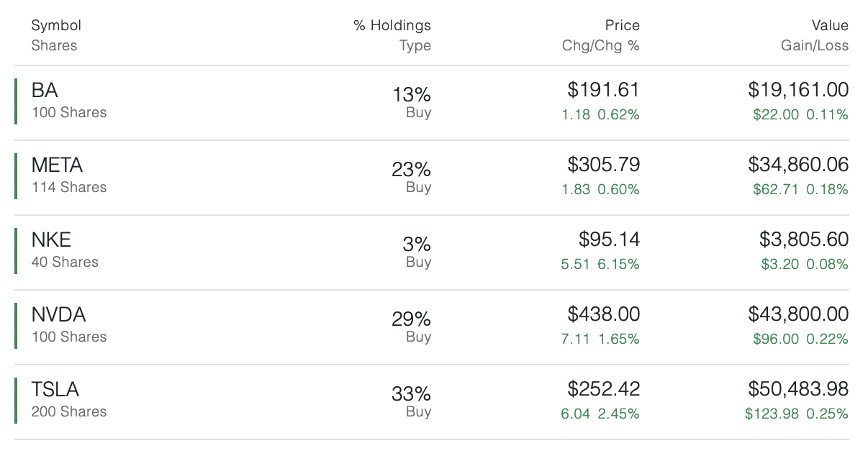Viewport: 868px width, 456px height.
Task: Click the Gain/Loss subheader
Action: point(815,46)
